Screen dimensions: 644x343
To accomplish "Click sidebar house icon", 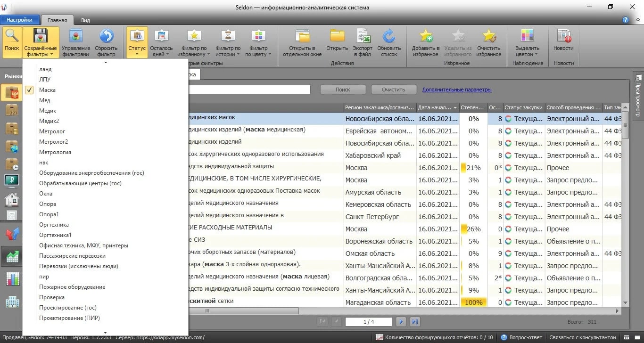I will (11, 199).
